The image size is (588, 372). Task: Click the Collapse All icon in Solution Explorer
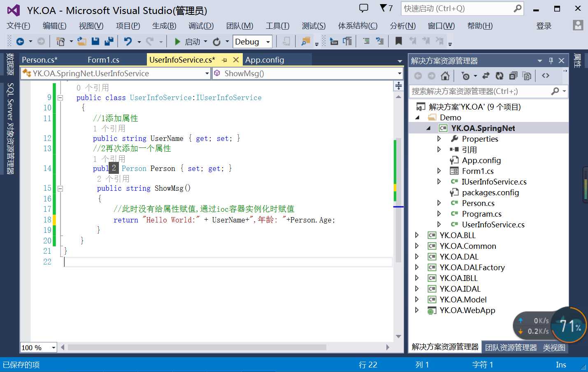[513, 76]
